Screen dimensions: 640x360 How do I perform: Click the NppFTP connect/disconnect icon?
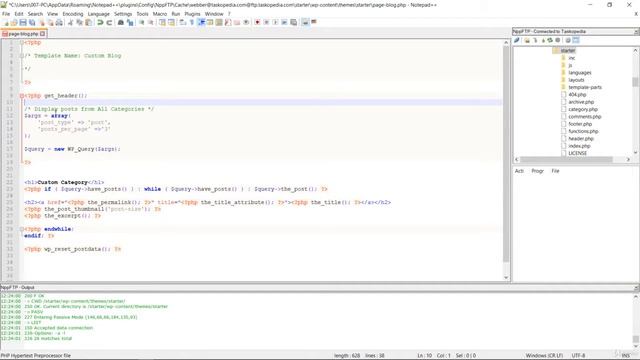(517, 40)
